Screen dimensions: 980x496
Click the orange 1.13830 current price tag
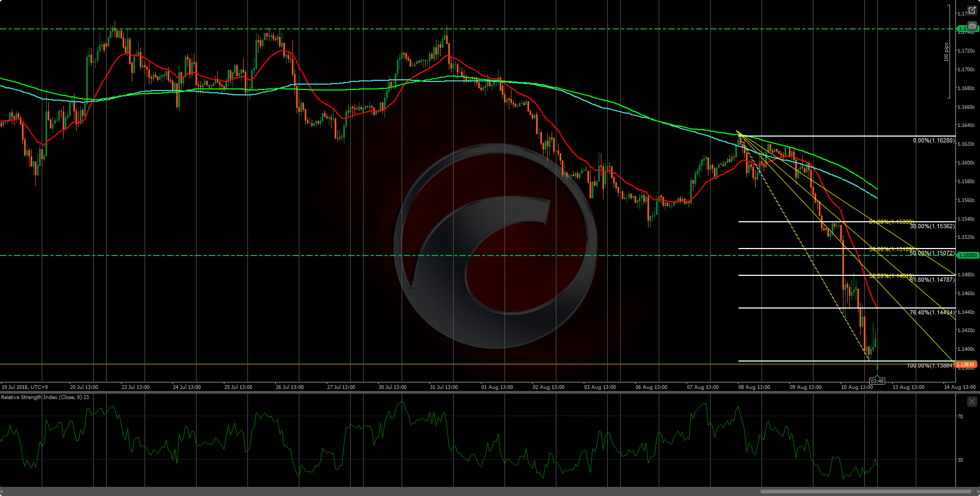(x=967, y=364)
